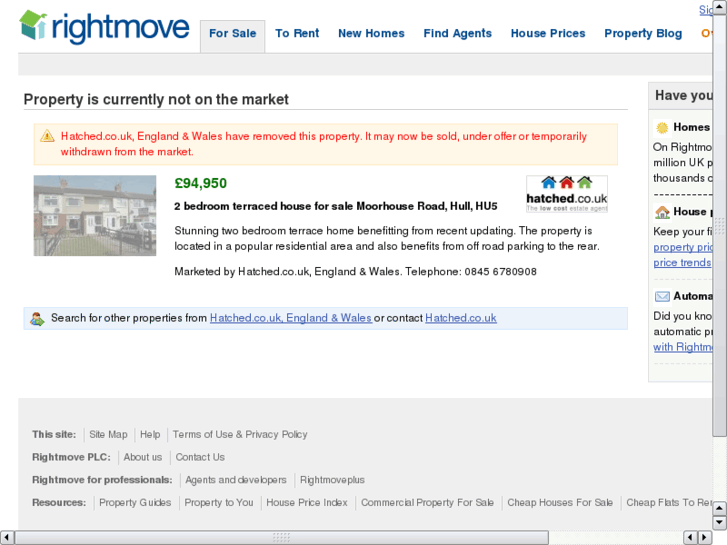Follow the Hatched.co.uk, England & Wales link
Screen dimensions: 727x545
click(291, 318)
